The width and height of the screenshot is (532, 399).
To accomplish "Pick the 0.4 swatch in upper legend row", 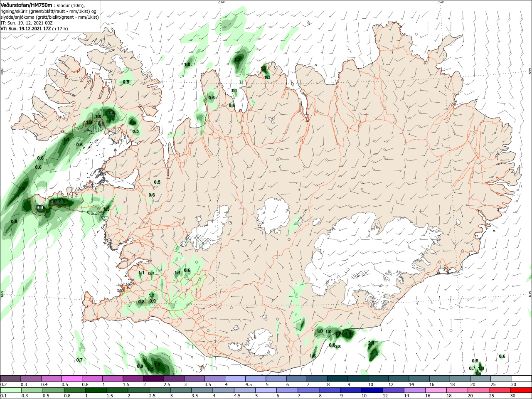I will (51, 379).
